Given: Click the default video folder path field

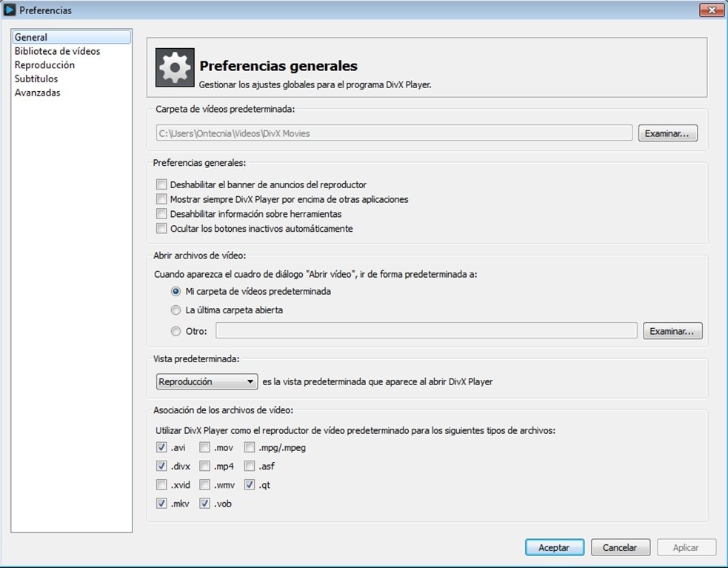Looking at the screenshot, I should [394, 133].
